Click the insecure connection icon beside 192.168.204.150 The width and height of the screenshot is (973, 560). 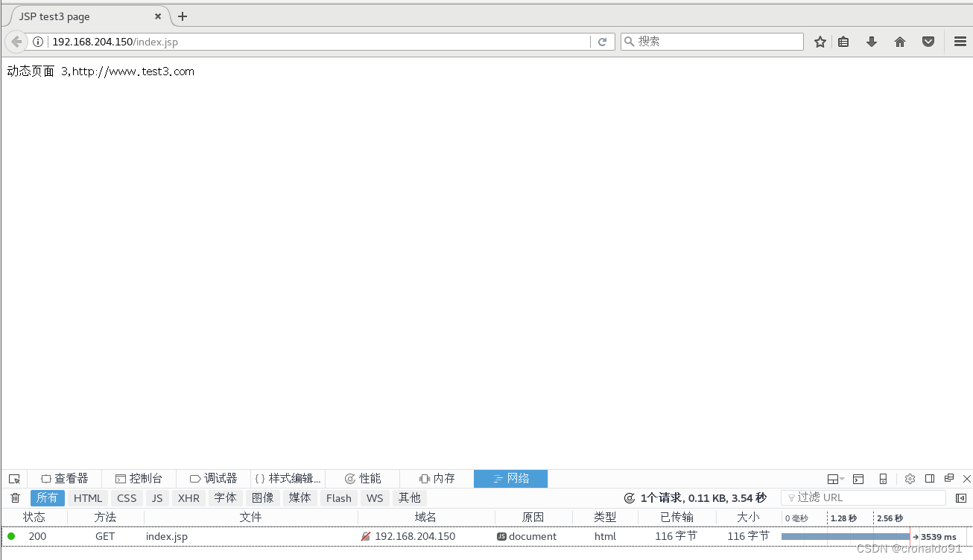[x=366, y=536]
